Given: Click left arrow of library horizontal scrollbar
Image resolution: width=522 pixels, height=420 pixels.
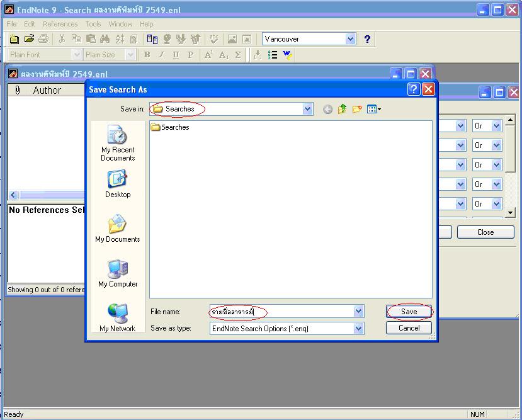Looking at the screenshot, I should coord(13,195).
